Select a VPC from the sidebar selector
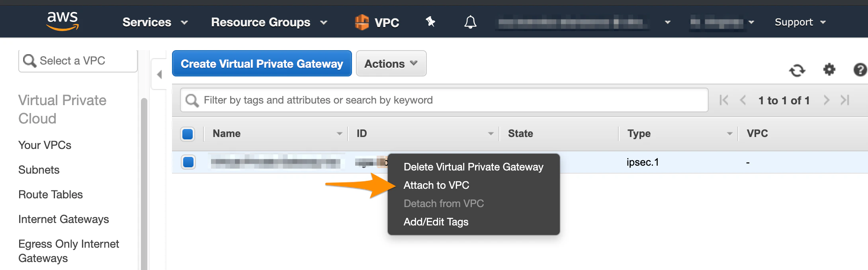The width and height of the screenshot is (868, 270). [78, 60]
